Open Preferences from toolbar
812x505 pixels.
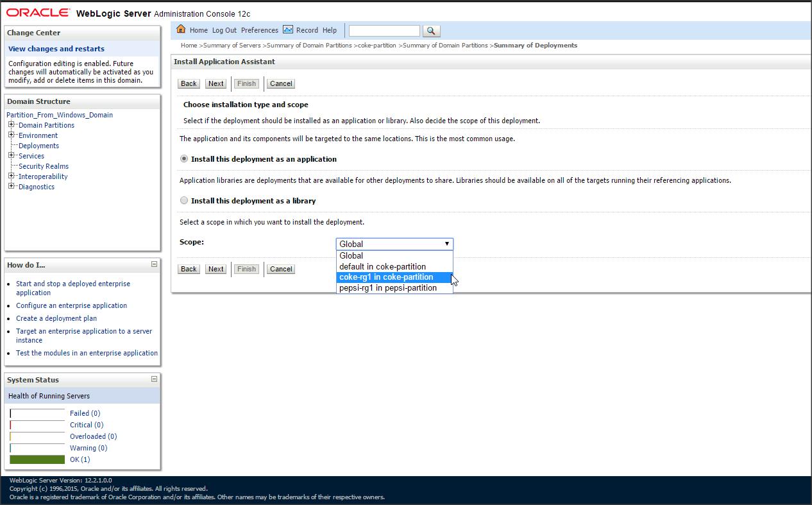[x=260, y=30]
